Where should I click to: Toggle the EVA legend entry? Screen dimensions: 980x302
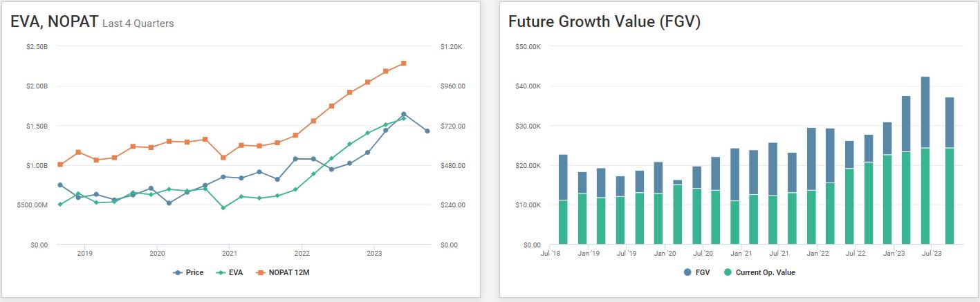(228, 272)
